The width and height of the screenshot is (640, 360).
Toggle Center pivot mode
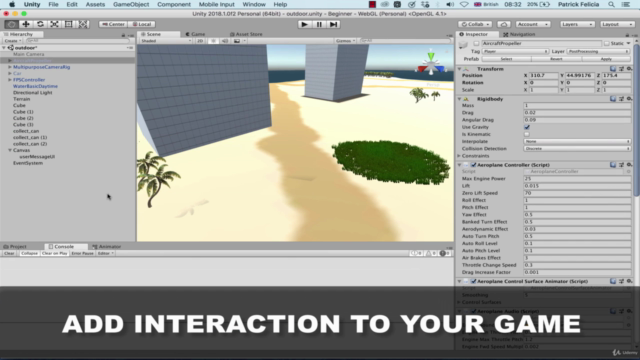(113, 24)
